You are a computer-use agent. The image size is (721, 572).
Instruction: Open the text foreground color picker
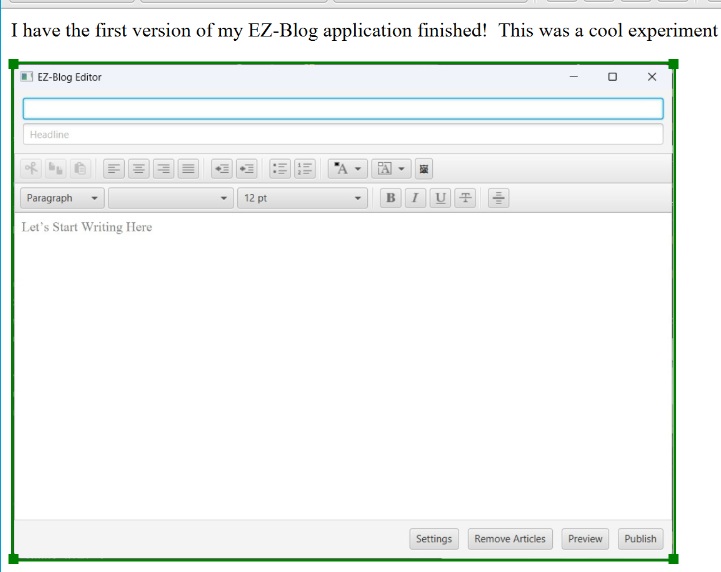point(348,169)
